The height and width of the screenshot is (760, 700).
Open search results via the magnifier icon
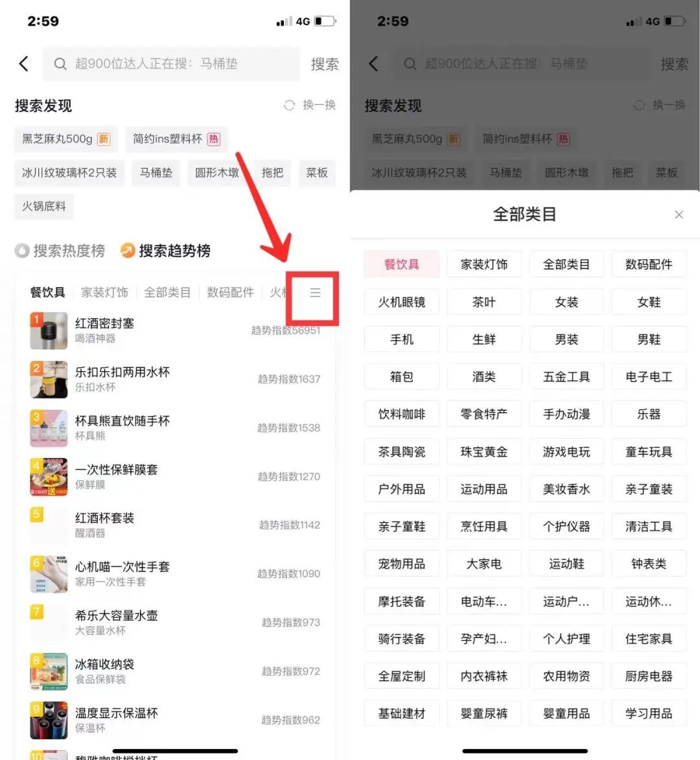point(60,63)
